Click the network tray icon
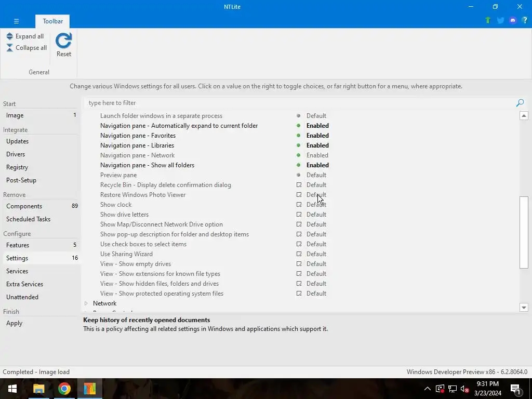Image resolution: width=532 pixels, height=399 pixels. pyautogui.click(x=453, y=389)
